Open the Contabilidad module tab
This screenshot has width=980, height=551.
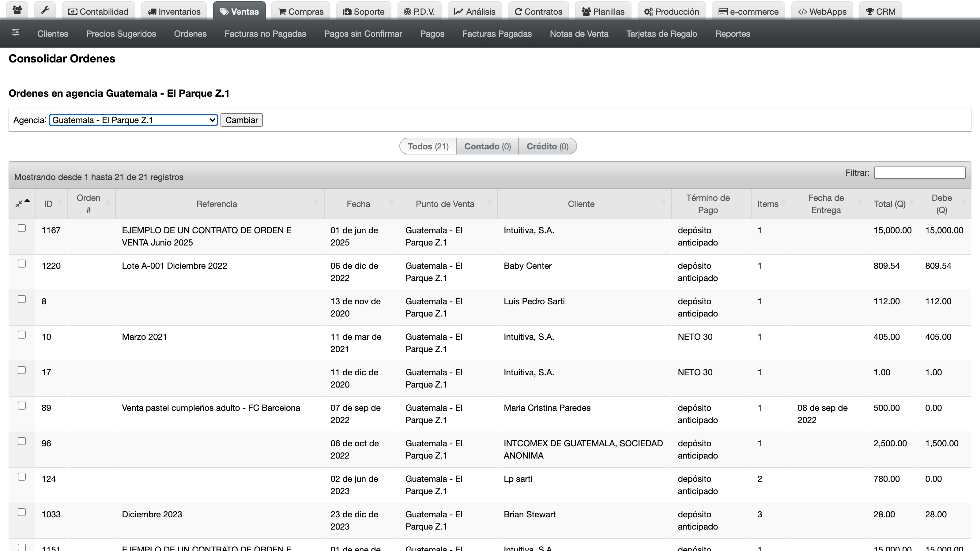coord(98,11)
